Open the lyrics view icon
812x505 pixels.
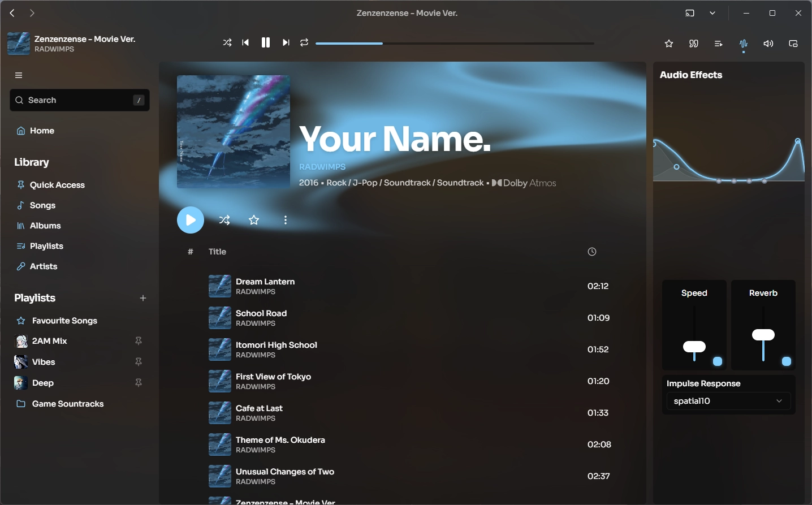pyautogui.click(x=694, y=44)
